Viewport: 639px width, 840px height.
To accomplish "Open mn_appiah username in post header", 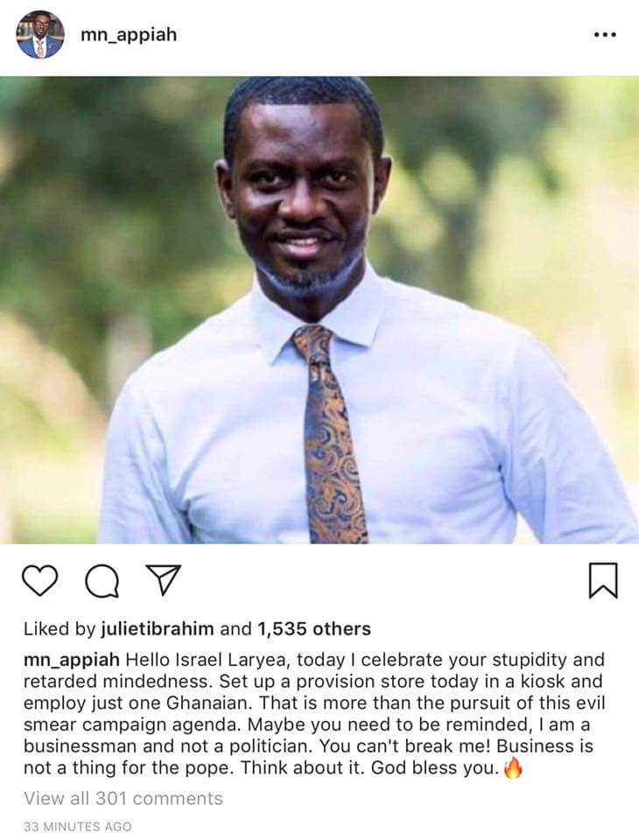I will point(129,35).
